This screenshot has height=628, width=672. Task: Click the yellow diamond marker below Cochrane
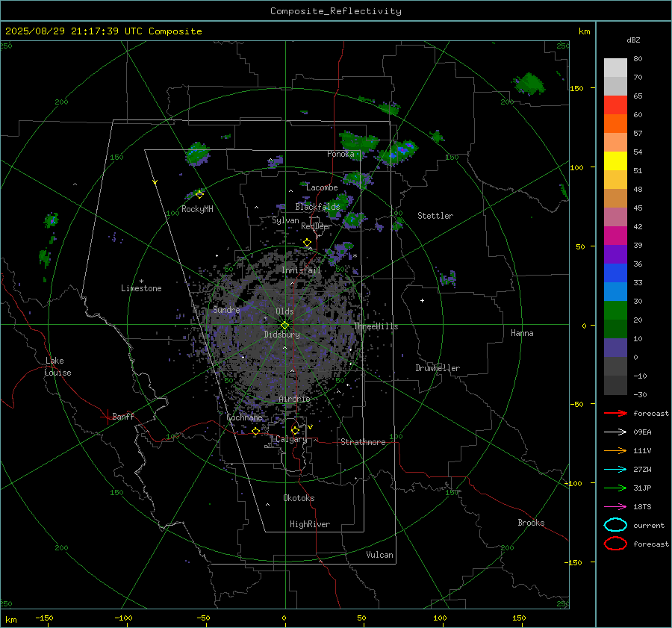pos(256,432)
